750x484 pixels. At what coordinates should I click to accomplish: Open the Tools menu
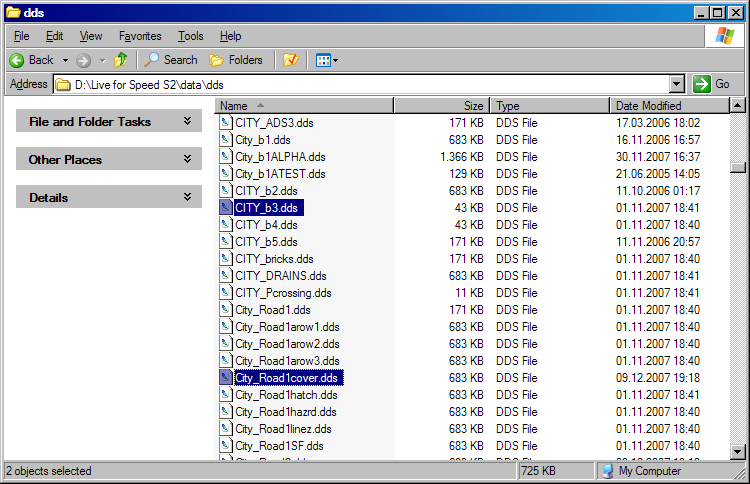tap(191, 36)
